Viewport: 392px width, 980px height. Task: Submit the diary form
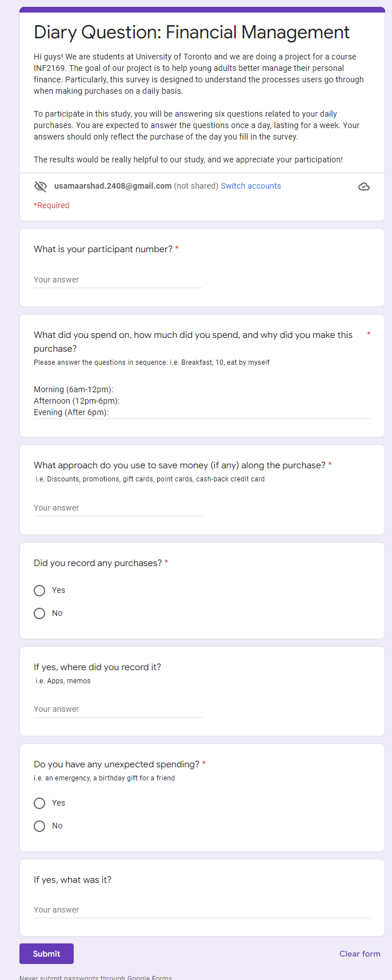point(46,954)
